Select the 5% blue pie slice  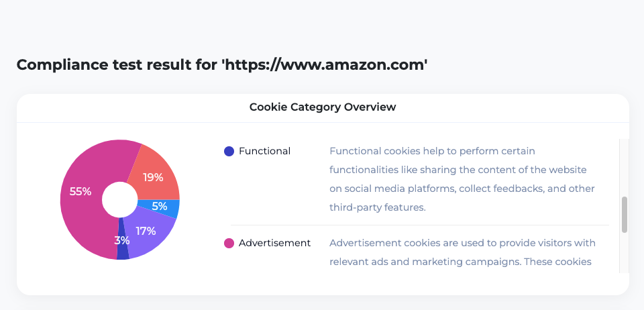point(162,207)
